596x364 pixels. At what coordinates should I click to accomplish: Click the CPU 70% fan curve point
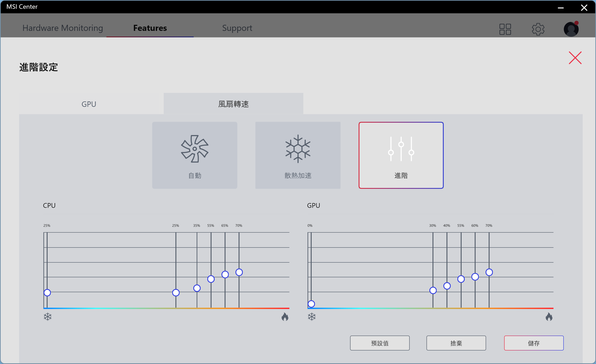[239, 272]
